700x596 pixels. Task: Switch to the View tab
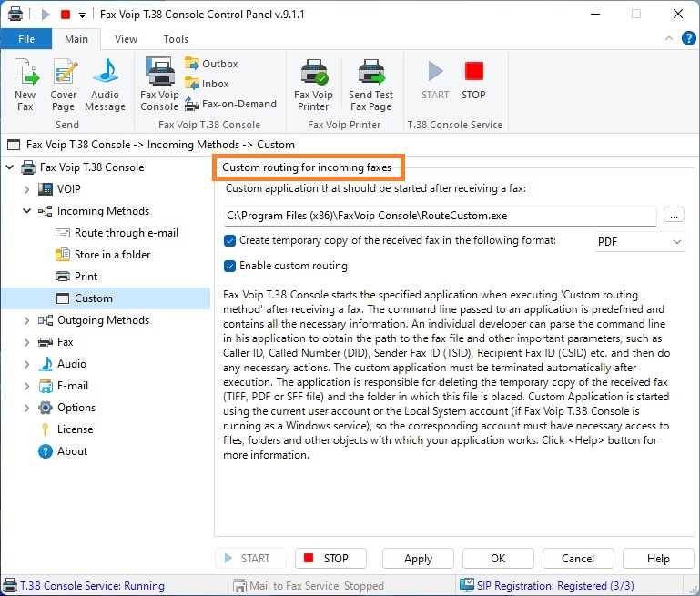126,39
